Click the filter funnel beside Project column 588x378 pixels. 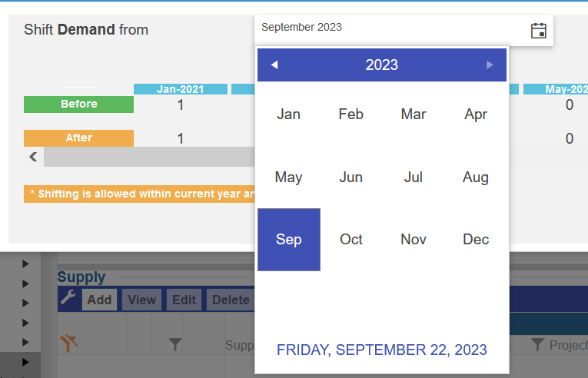537,345
